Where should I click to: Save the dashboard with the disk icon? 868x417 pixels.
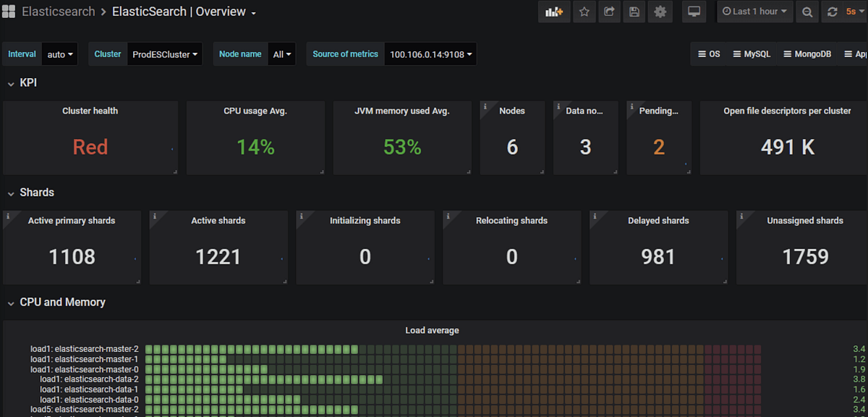[x=634, y=12]
